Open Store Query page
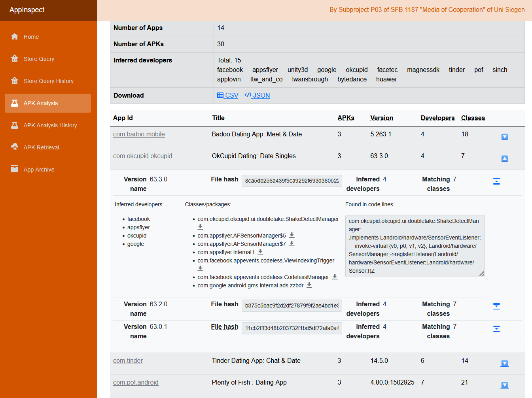The width and height of the screenshot is (532, 398). pos(48,59)
